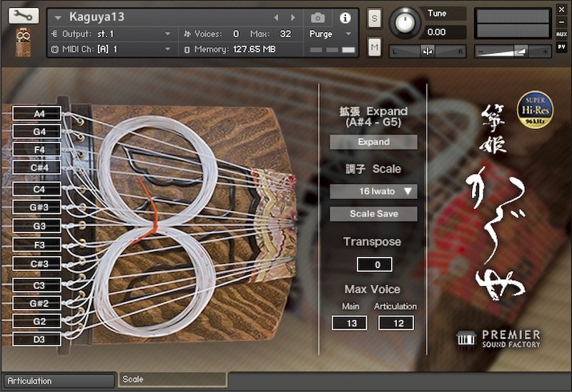Click the G3 string note box
The height and width of the screenshot is (392, 572).
[36, 226]
